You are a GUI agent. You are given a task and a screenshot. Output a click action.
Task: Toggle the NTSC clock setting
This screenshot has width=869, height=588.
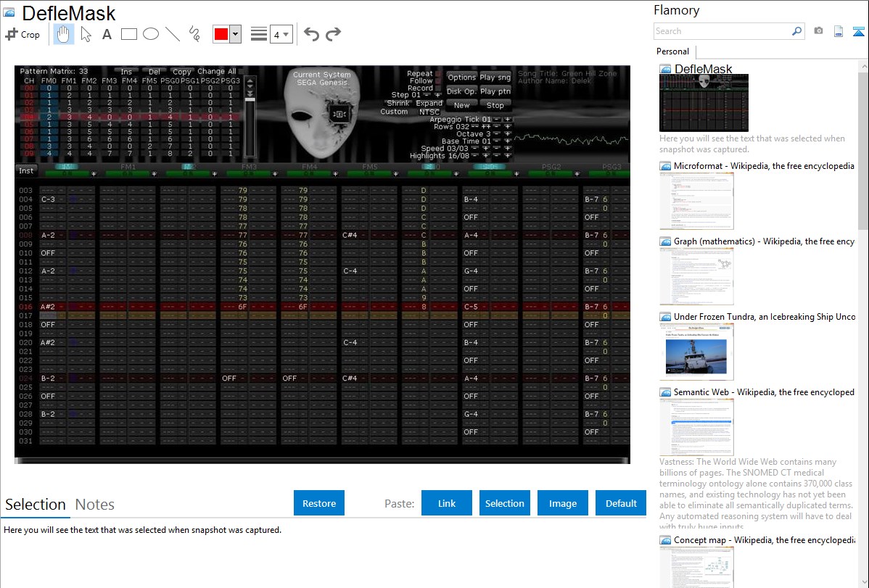pyautogui.click(x=429, y=112)
